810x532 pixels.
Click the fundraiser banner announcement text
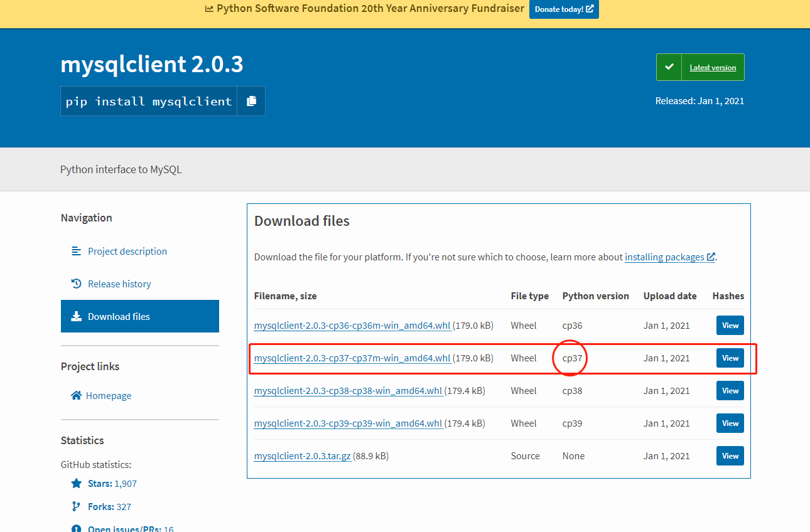(370, 9)
